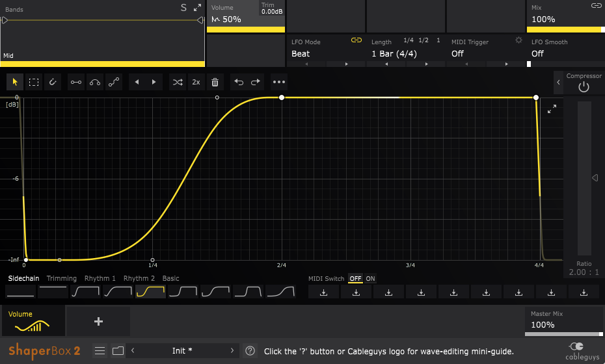This screenshot has height=364, width=605.
Task: Select the last slow-rise wave preset
Action: click(x=280, y=292)
